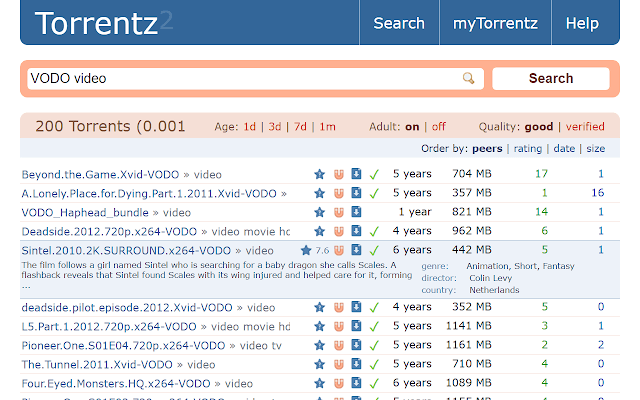Click verified checkmark on Beyond.the.Game row
Image resolution: width=640 pixels, height=400 pixels.
coord(374,175)
